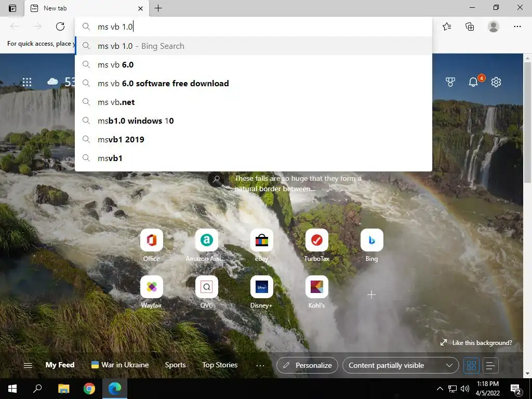532x399 pixels.
Task: Close the New tab tab
Action: click(140, 8)
